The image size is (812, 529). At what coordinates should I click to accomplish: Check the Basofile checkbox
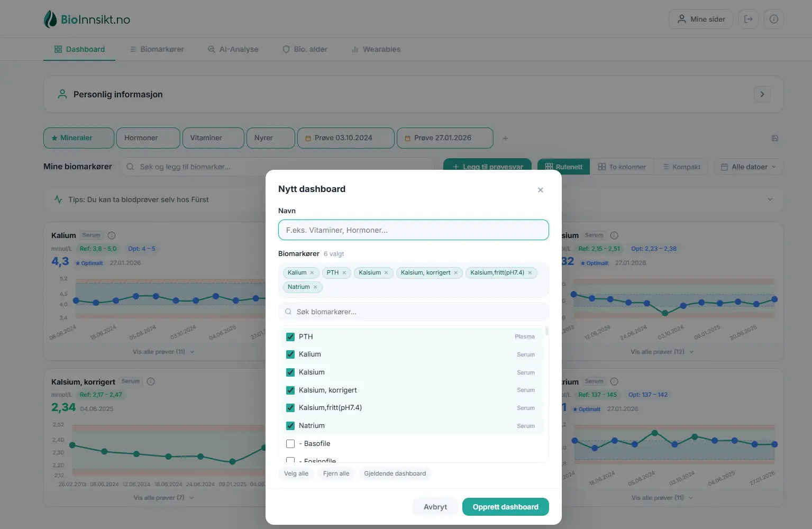click(x=290, y=444)
